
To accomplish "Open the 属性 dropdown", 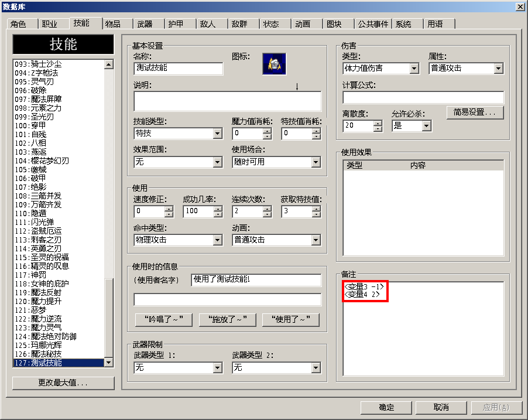I will 498,69.
